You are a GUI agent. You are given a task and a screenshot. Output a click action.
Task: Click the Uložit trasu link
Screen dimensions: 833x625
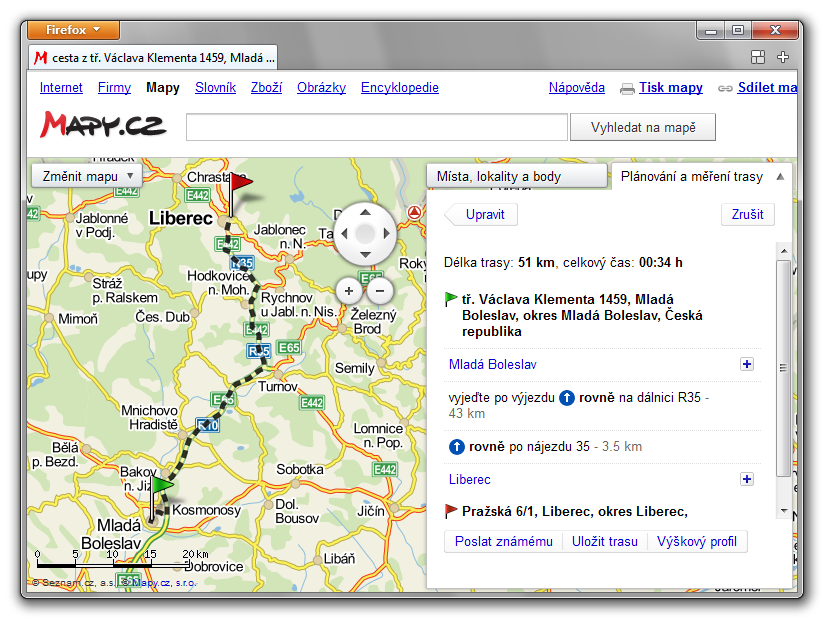point(604,542)
